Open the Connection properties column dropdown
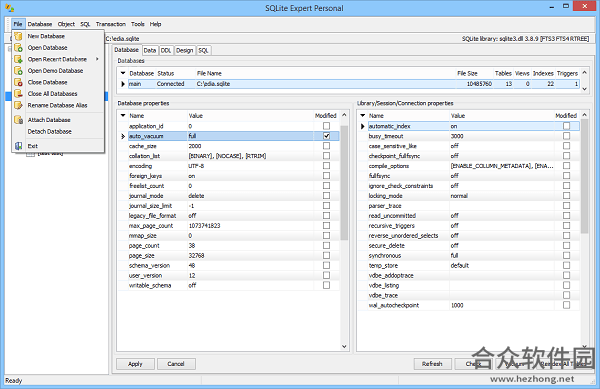The height and width of the screenshot is (389, 600). click(362, 115)
